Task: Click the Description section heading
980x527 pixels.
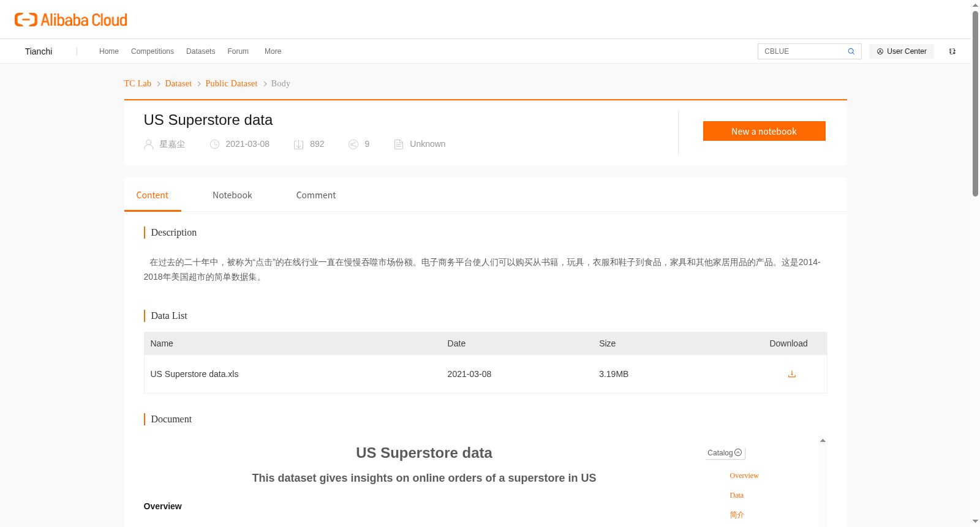Action: click(x=174, y=233)
